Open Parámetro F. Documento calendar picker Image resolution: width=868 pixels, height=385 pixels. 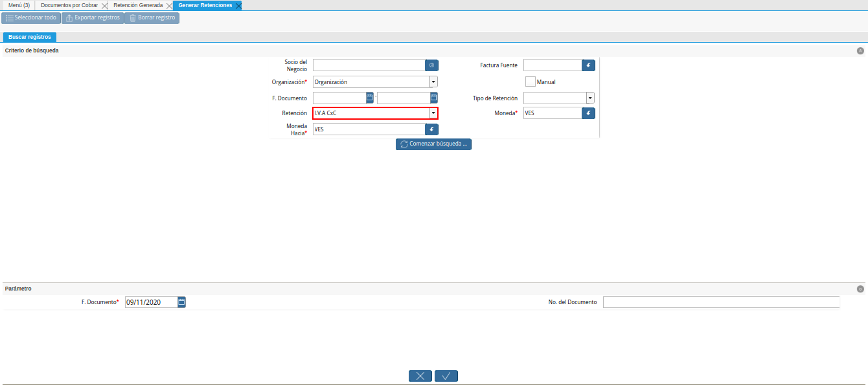(x=181, y=302)
